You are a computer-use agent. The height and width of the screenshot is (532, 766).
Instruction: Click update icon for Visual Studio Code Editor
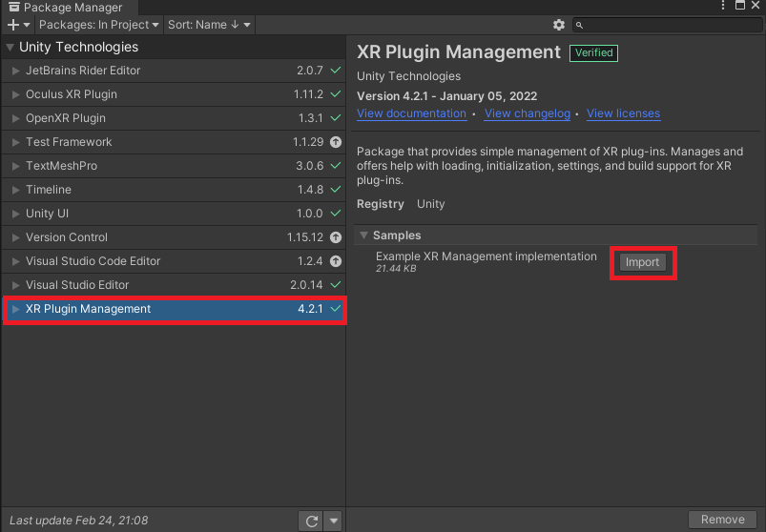[336, 261]
